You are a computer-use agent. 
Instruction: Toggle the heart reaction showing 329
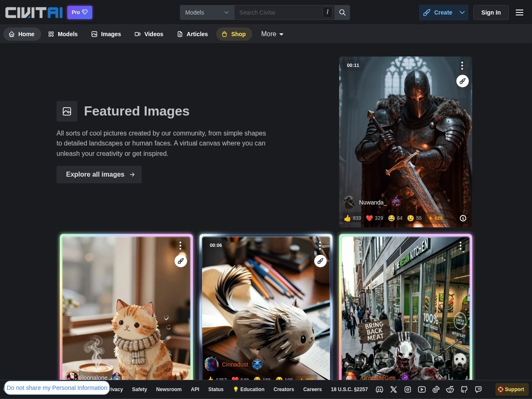tap(374, 218)
